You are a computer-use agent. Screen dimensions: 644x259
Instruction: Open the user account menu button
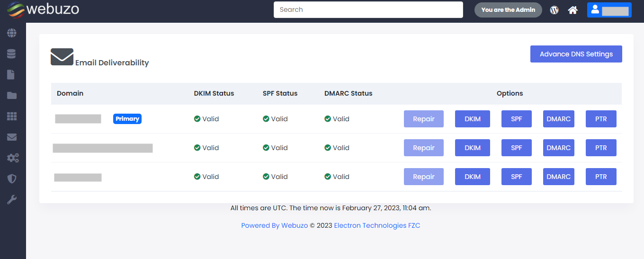[609, 10]
